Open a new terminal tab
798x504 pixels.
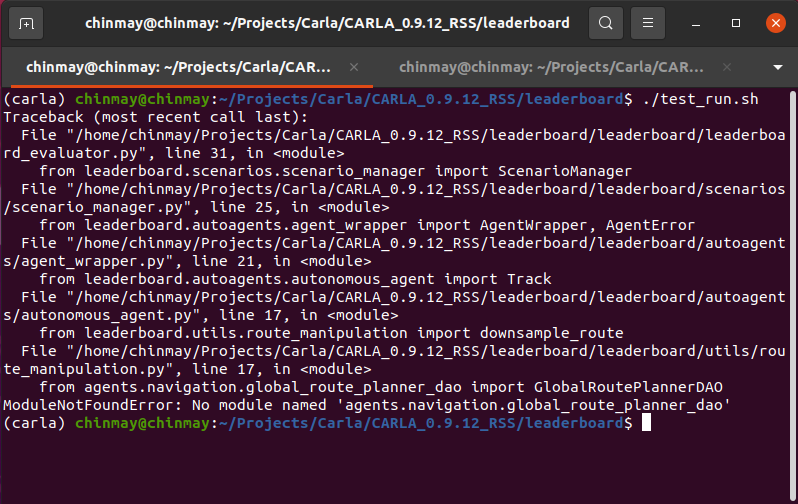[26, 23]
